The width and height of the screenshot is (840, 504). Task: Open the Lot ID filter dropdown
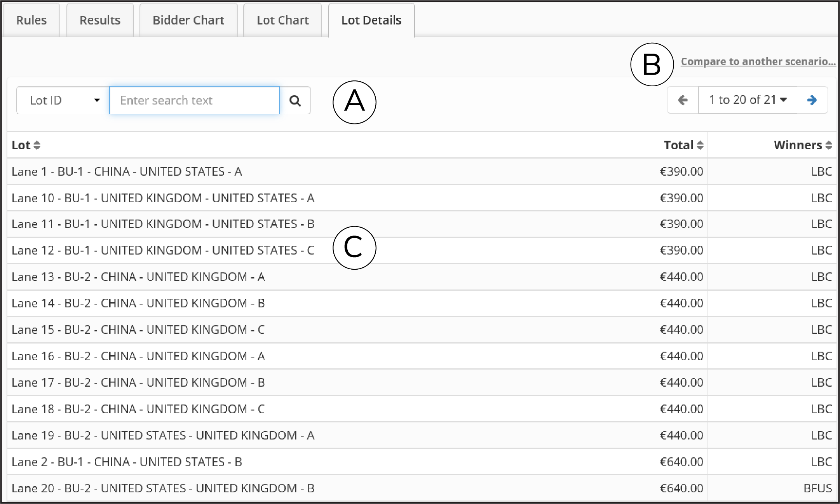click(63, 101)
